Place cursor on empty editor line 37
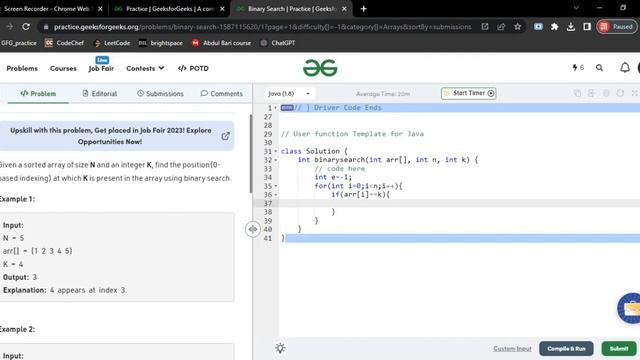 click(460, 203)
